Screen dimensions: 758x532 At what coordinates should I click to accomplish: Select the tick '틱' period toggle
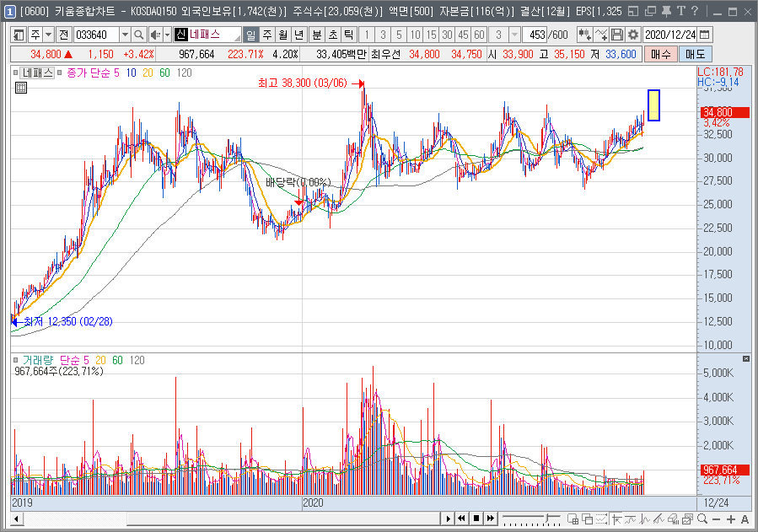coord(348,35)
